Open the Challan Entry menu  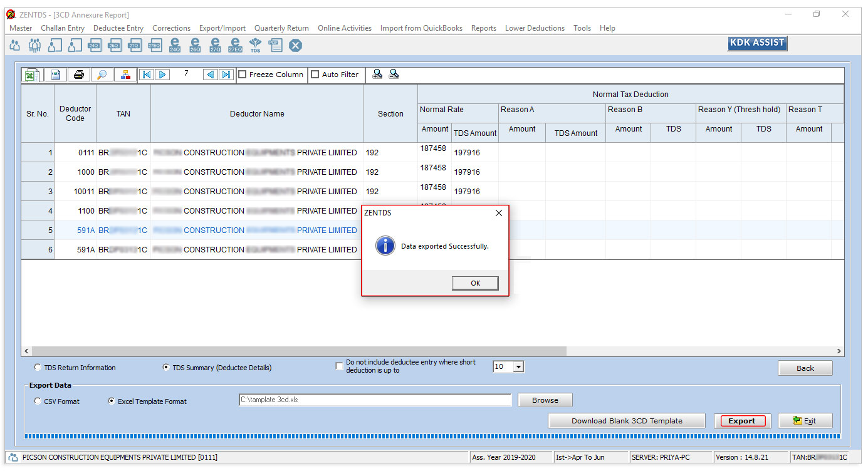63,28
